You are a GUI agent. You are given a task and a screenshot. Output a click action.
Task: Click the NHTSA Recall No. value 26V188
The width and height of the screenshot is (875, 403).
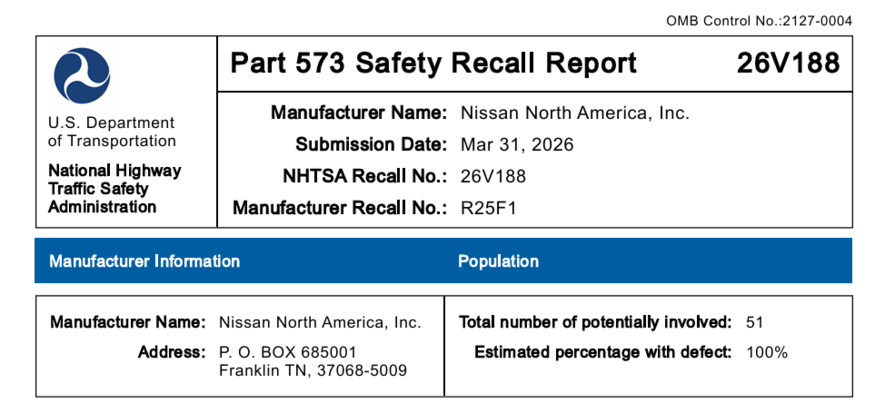[x=493, y=177]
